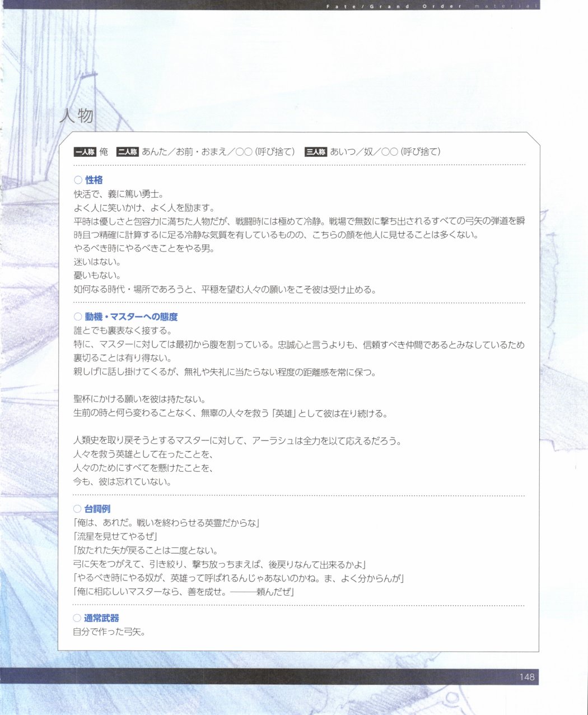588x715 pixels.
Task: Click the 一人称 black label badge
Action: (x=85, y=152)
